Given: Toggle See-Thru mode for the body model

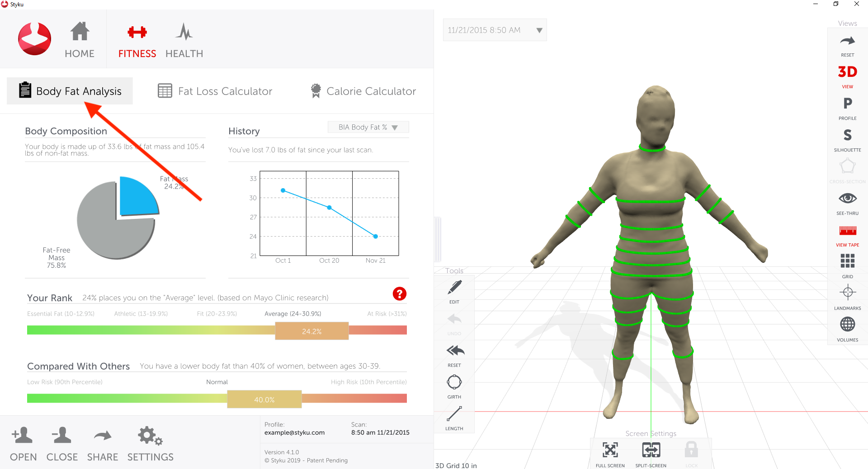Looking at the screenshot, I should pos(847,201).
